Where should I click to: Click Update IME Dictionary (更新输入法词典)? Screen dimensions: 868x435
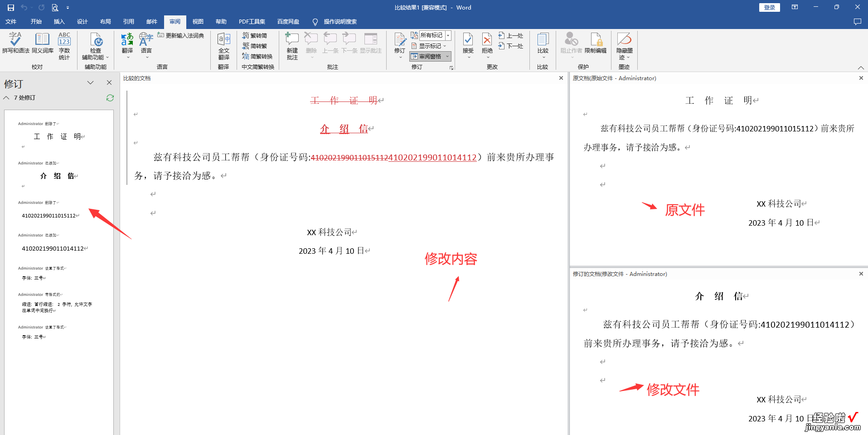181,35
